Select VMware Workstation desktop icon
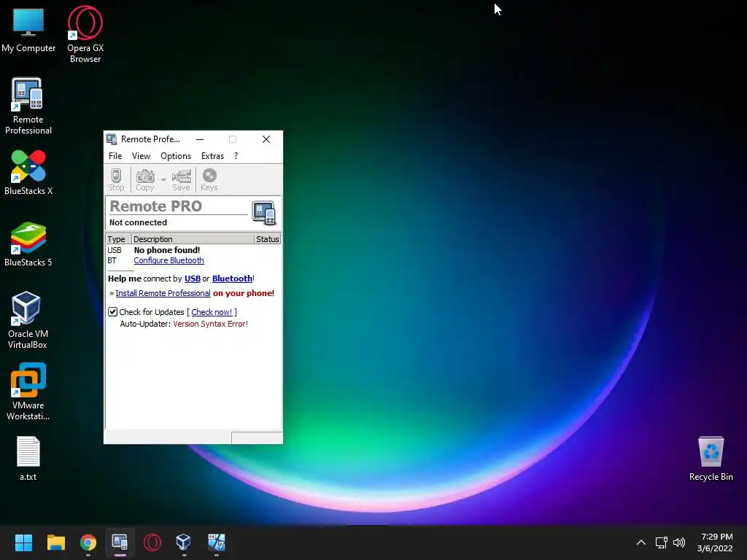Image resolution: width=747 pixels, height=560 pixels. coord(28,392)
